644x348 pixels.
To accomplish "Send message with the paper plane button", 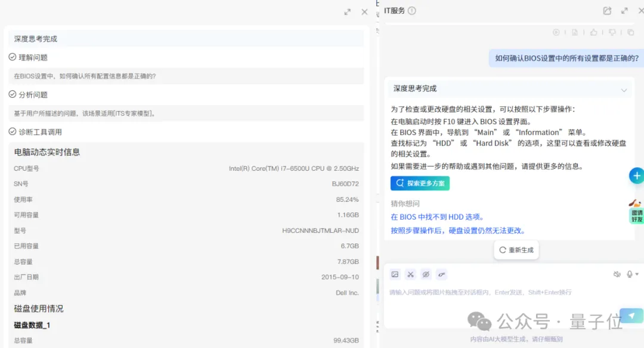I will coord(630,316).
